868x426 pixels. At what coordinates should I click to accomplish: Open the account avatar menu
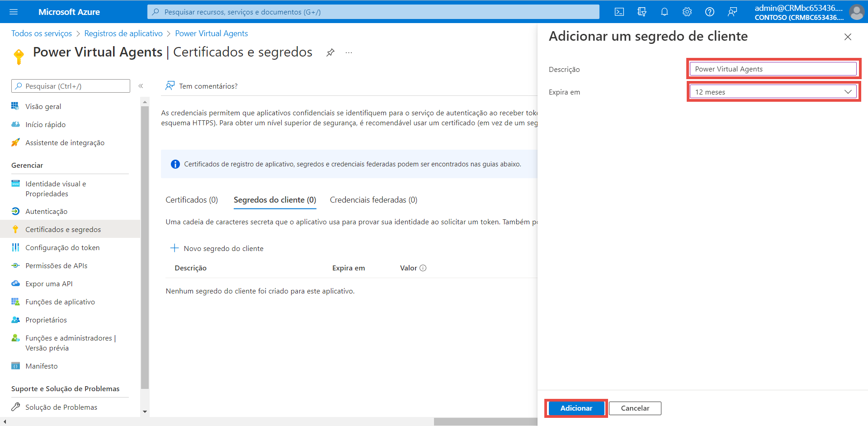(857, 12)
